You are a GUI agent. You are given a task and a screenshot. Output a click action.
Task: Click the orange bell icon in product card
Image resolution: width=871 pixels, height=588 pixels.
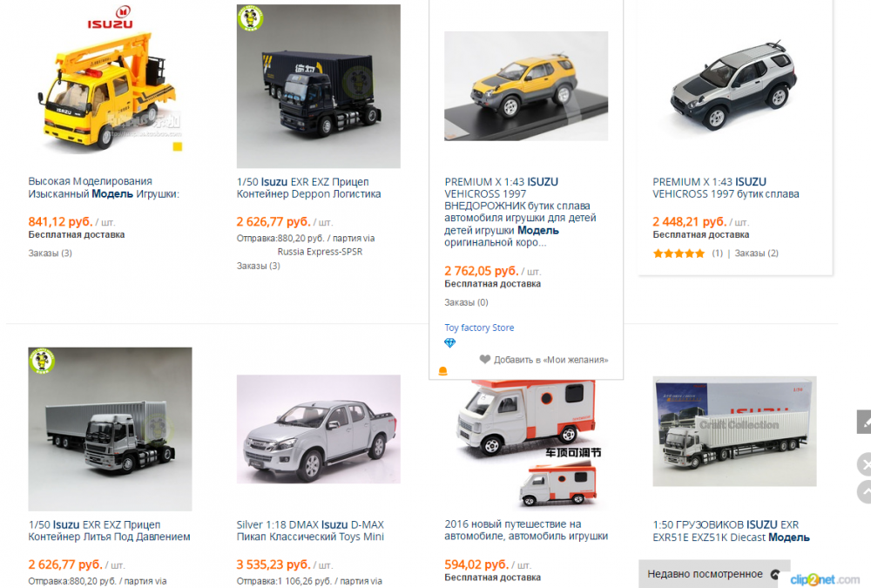tap(442, 371)
